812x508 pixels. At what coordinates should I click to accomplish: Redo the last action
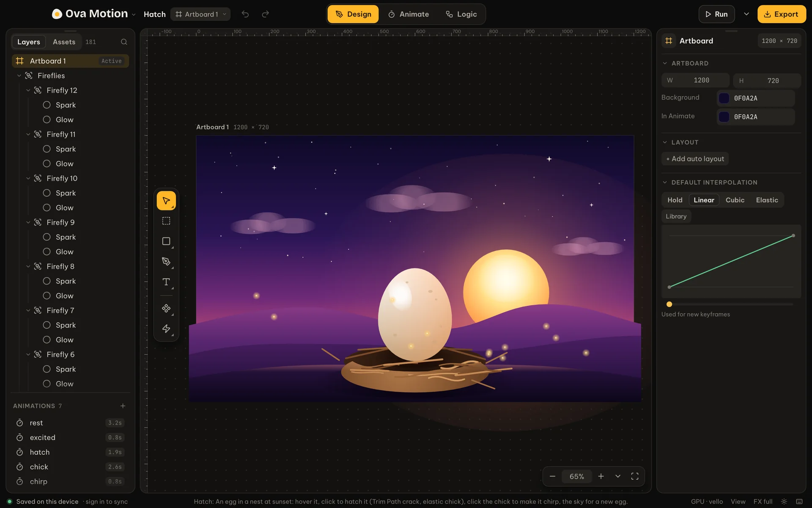point(265,14)
